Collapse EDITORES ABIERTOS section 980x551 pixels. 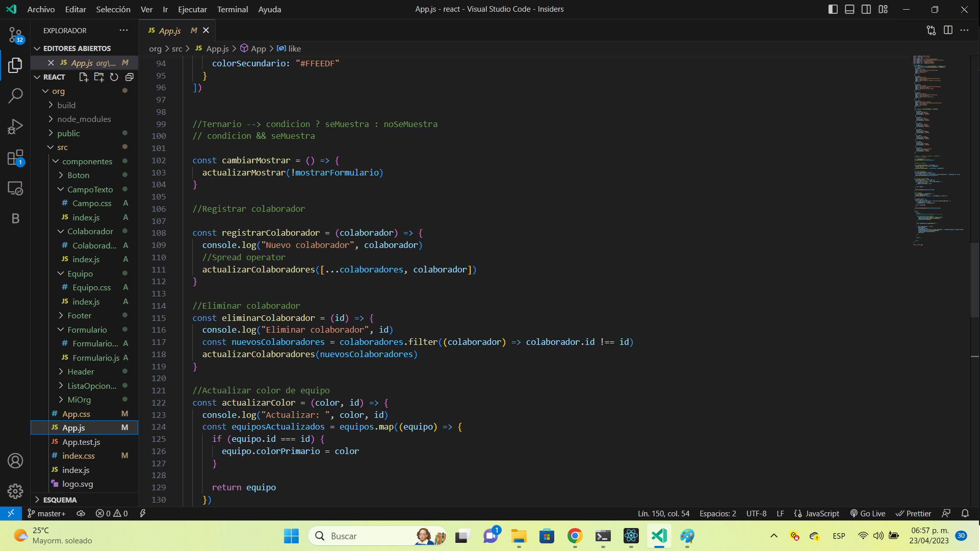click(x=84, y=48)
